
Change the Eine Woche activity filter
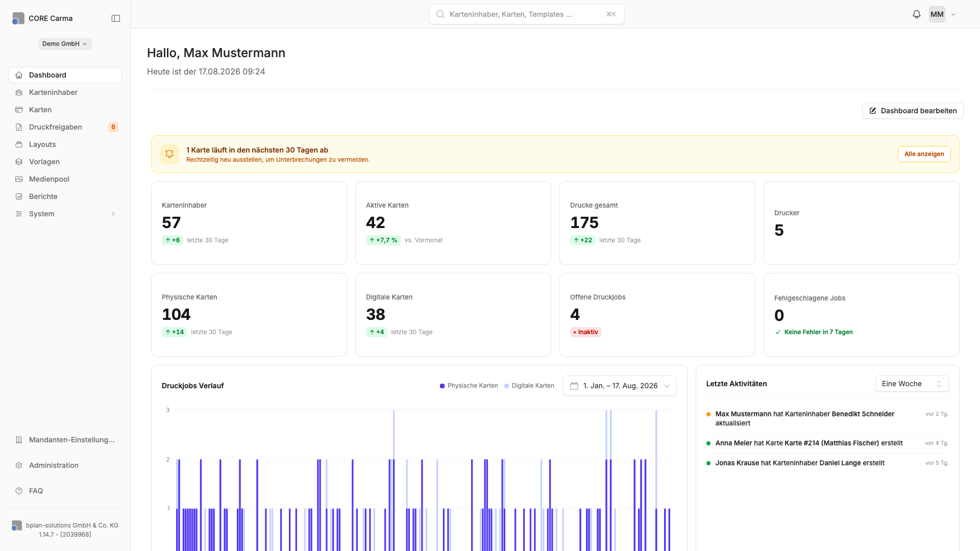pos(912,384)
